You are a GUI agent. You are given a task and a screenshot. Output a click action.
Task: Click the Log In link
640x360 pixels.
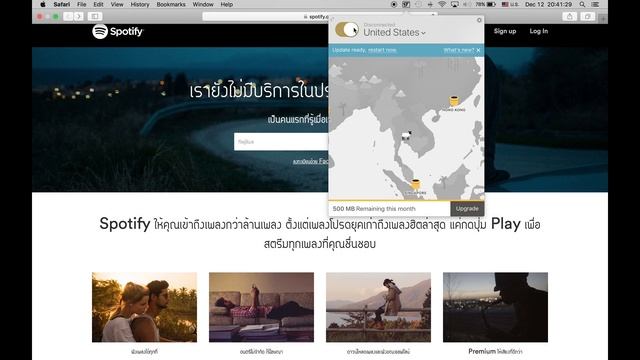(x=539, y=31)
